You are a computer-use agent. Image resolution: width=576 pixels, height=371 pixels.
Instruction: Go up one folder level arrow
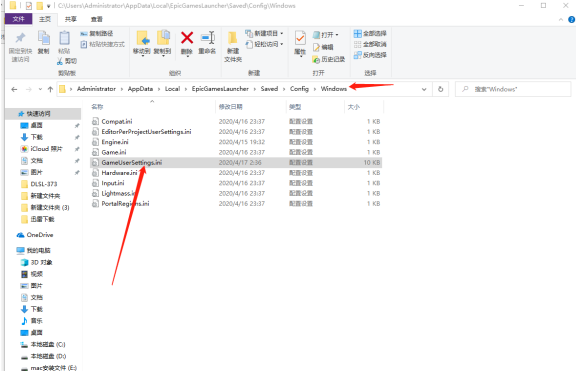pos(50,89)
